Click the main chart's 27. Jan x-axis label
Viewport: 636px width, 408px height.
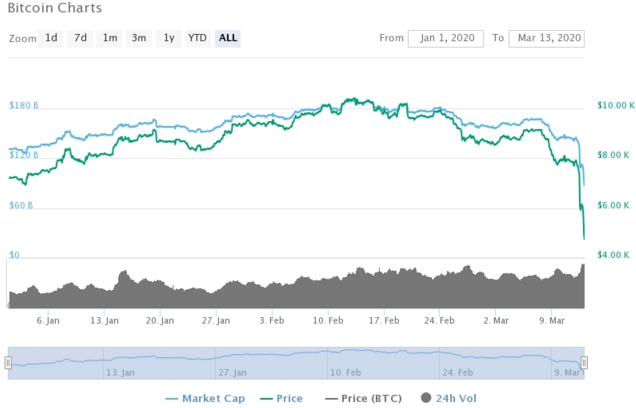click(x=216, y=320)
